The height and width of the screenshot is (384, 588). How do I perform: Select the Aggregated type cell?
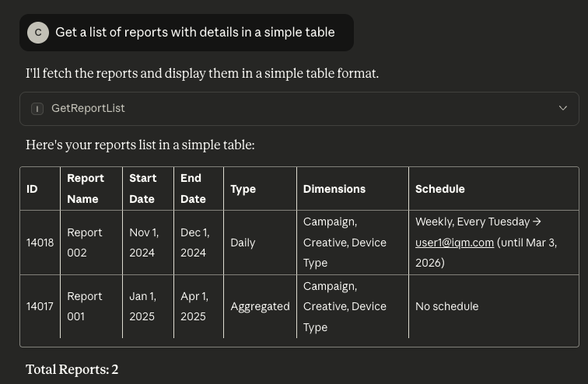click(260, 306)
